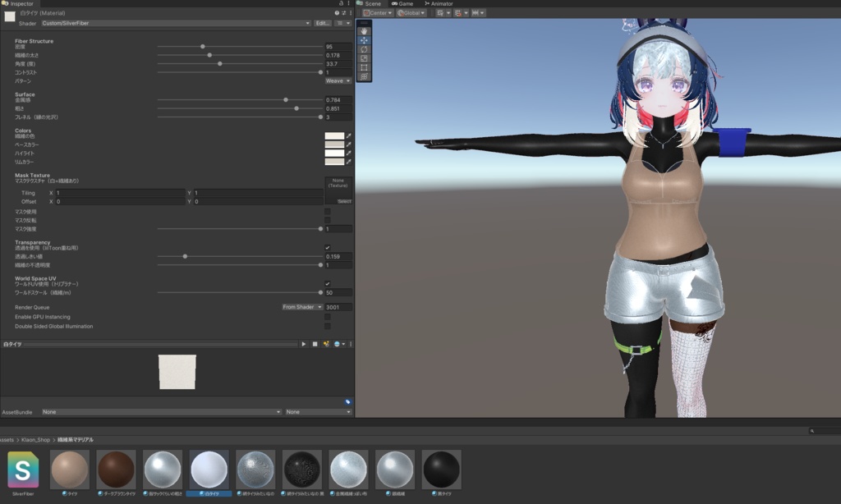Click the Inspector lock icon
This screenshot has width=841, height=504.
(x=341, y=3)
